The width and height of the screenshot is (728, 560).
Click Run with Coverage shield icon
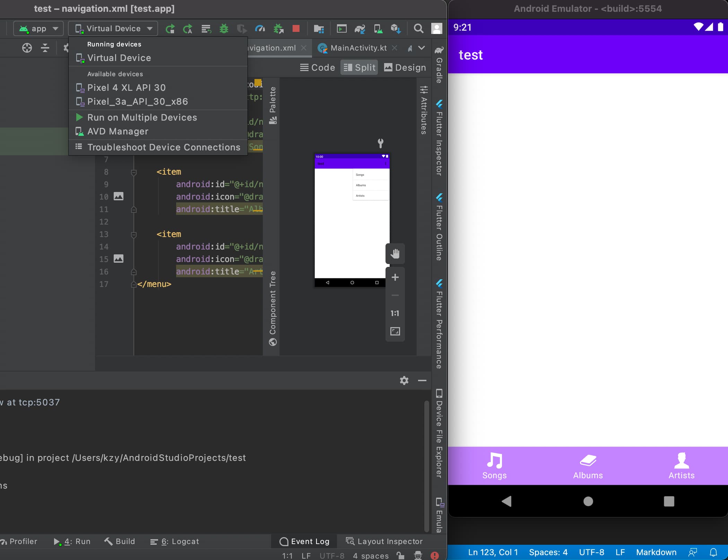click(x=242, y=29)
